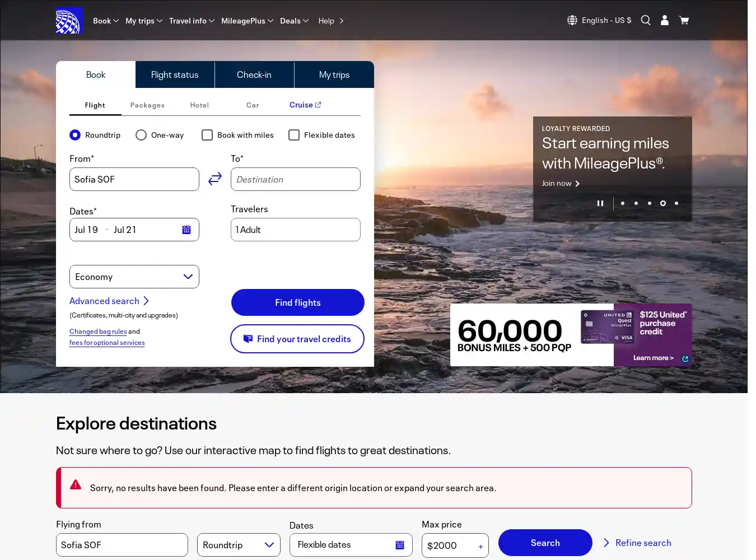Click the Flying from Sofia SOF field
756x560 pixels.
[x=122, y=545]
